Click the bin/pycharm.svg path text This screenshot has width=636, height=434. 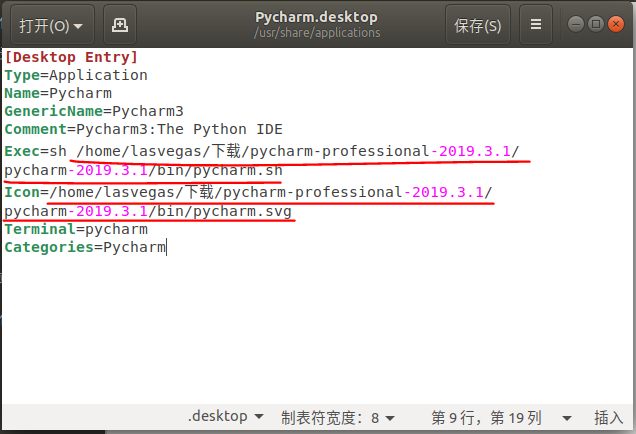(224, 211)
